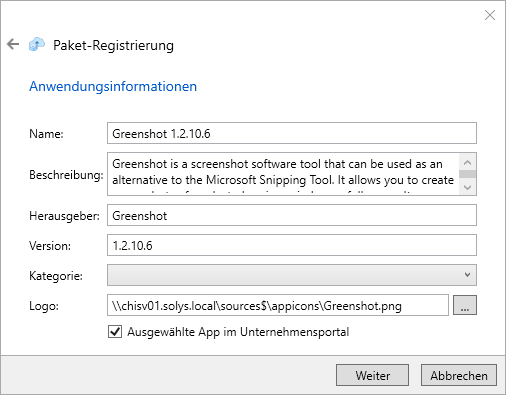Click the Beschreibung label
This screenshot has width=506, height=395.
pyautogui.click(x=66, y=175)
